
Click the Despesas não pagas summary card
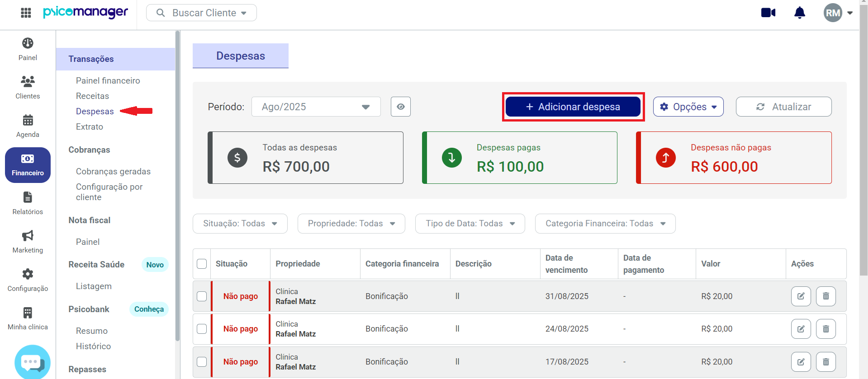[x=734, y=158]
